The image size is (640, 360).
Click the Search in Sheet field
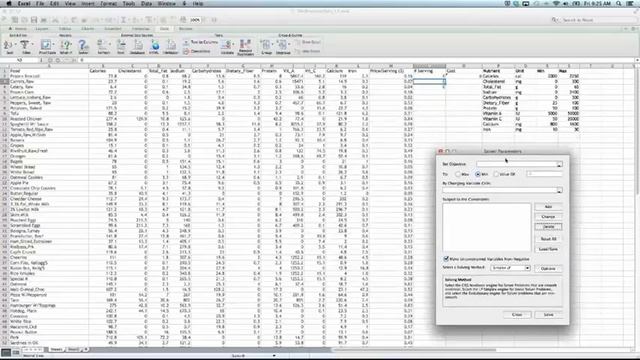tap(594, 20)
